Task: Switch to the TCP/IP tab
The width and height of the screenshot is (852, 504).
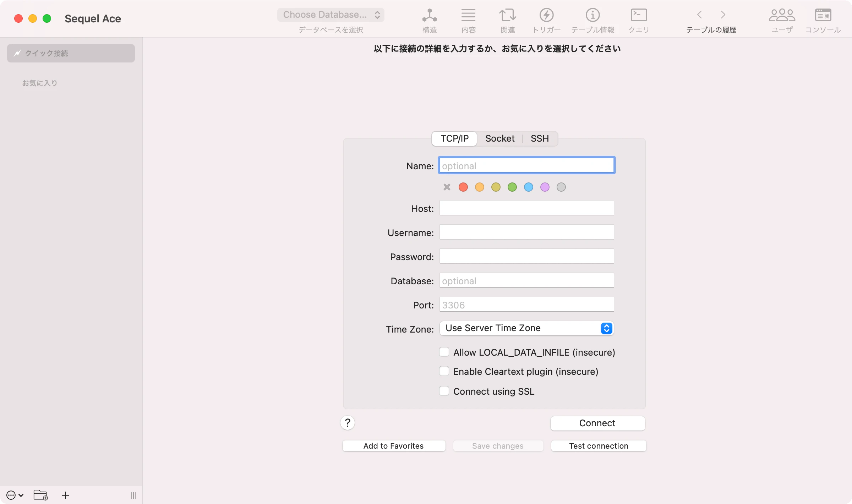Action: [x=454, y=138]
